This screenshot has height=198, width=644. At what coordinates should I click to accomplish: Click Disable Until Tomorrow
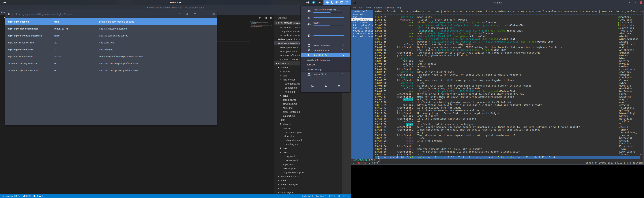point(318,60)
